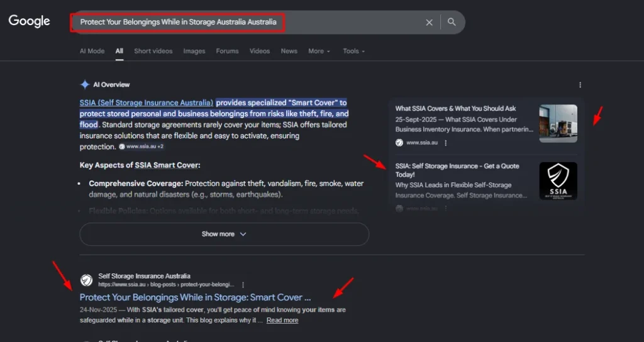
Task: Click the Self Storage Insurance Australia result favicon
Action: (x=86, y=280)
